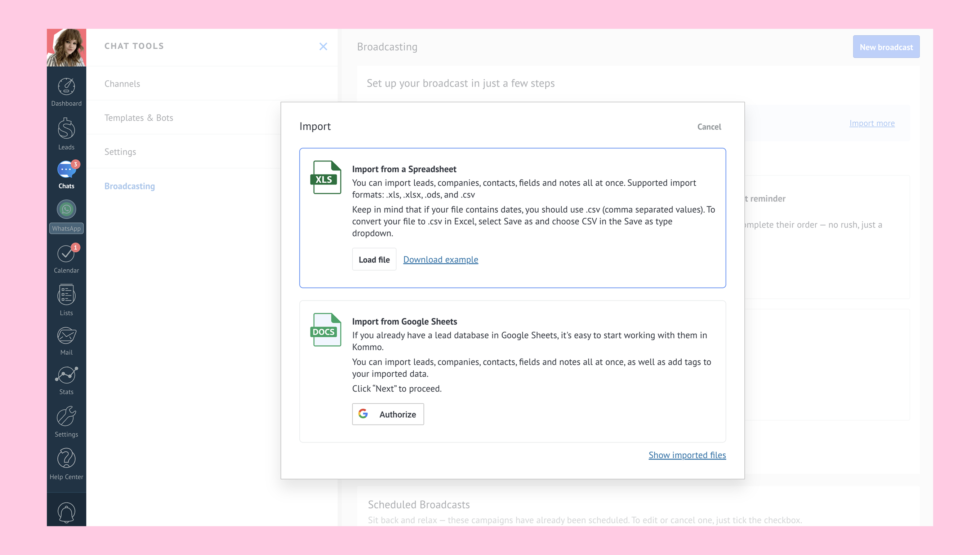This screenshot has width=980, height=555.
Task: Click the Load file button
Action: [x=374, y=259]
